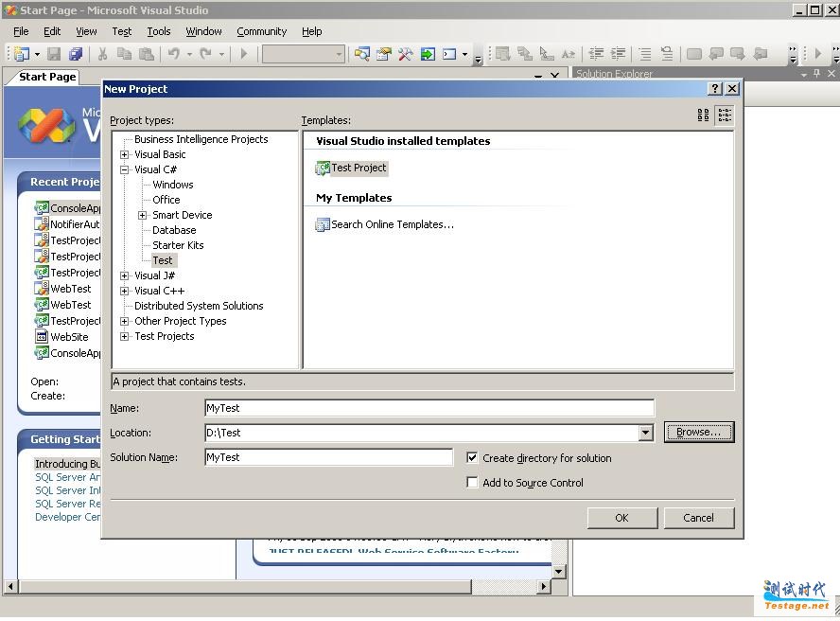The width and height of the screenshot is (840, 621).
Task: Expand the Other Project Types node
Action: [x=124, y=321]
